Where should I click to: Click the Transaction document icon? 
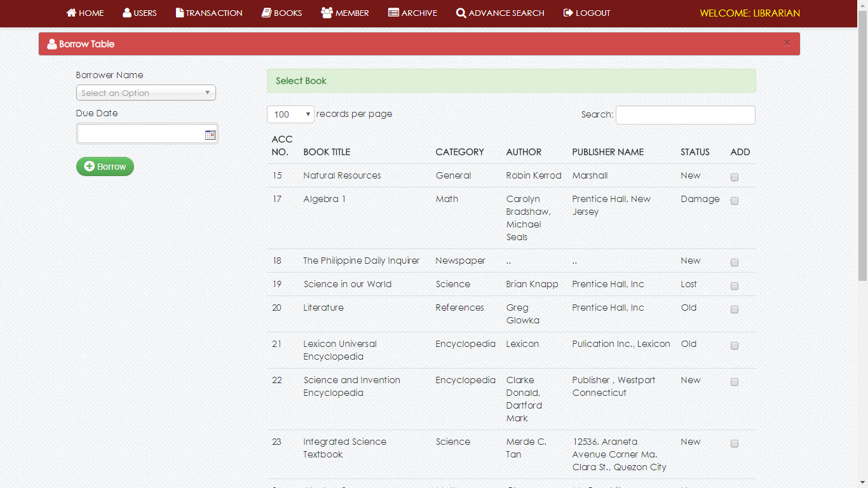180,13
